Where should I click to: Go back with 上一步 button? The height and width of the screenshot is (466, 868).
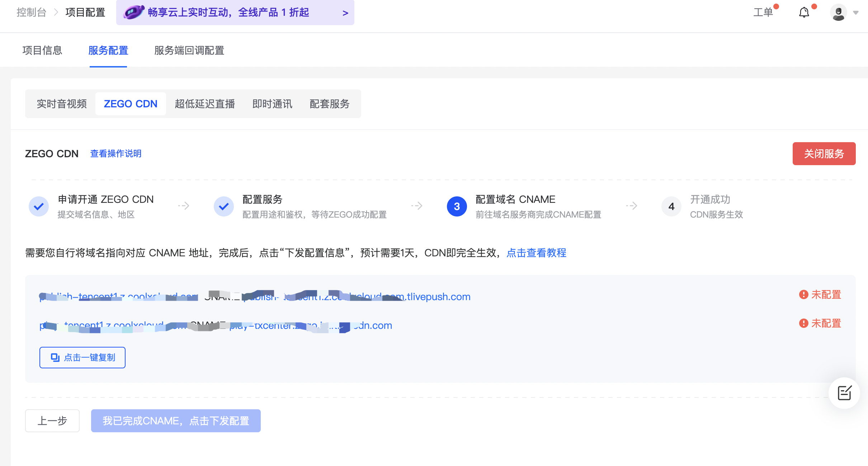[x=52, y=420]
